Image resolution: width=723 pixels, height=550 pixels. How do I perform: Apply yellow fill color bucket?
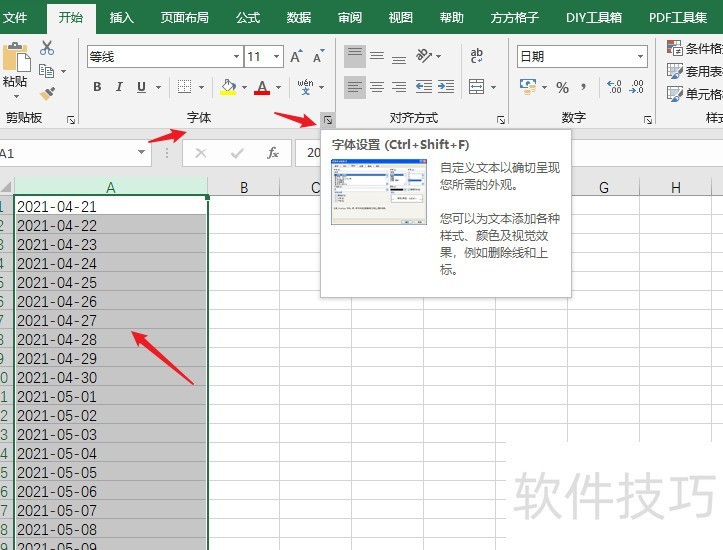228,87
